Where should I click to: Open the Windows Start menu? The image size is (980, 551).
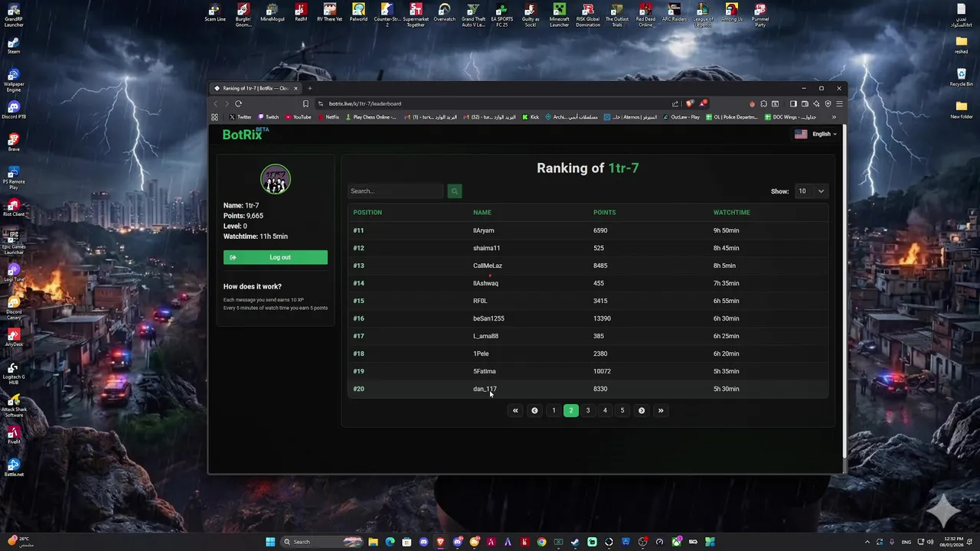[x=270, y=542]
